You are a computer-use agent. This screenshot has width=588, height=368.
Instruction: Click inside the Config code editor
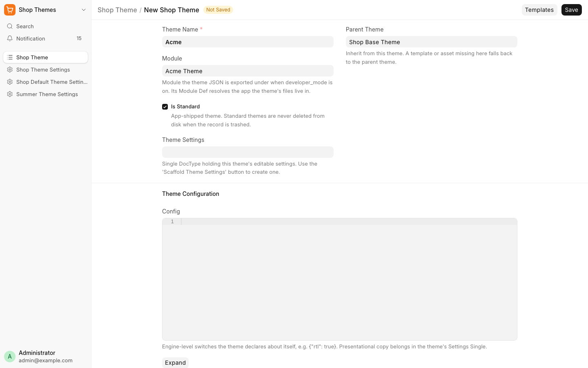(x=340, y=279)
